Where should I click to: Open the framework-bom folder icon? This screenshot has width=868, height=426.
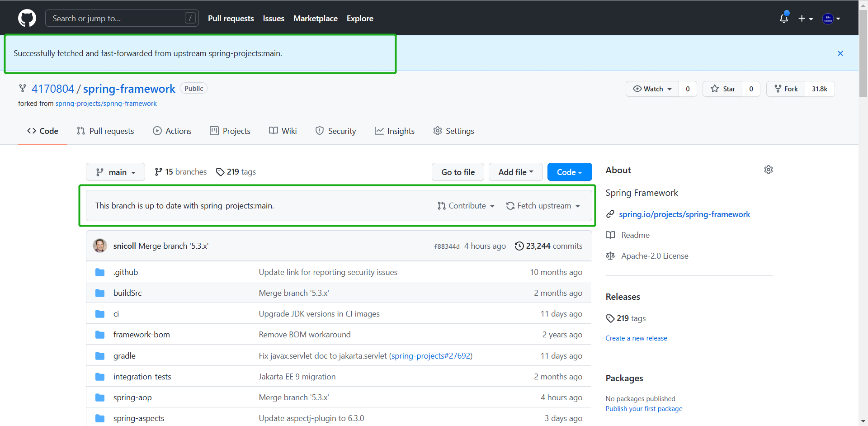(100, 335)
